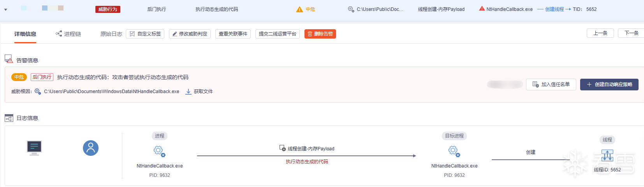Go to previous alert with 上一条
Image resolution: width=644 pixels, height=187 pixels.
pos(600,33)
